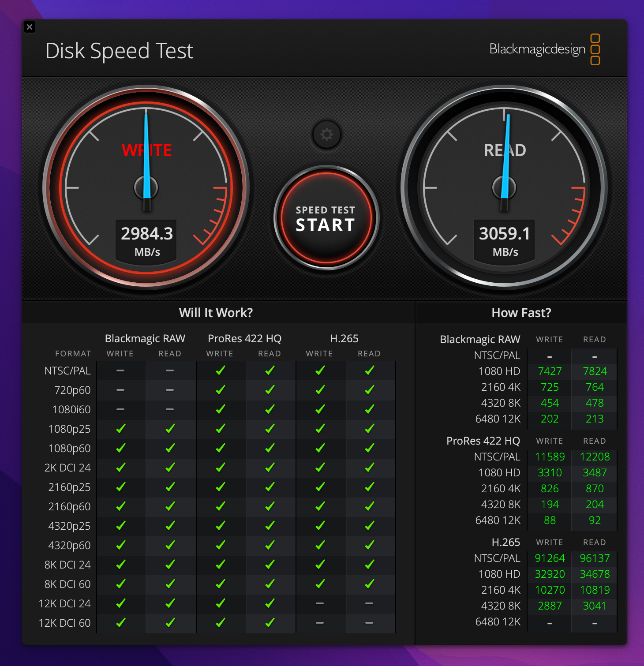Click ProRes 422 HQ write checkmark for 12K DCI 60
The width and height of the screenshot is (644, 666).
[x=220, y=622]
